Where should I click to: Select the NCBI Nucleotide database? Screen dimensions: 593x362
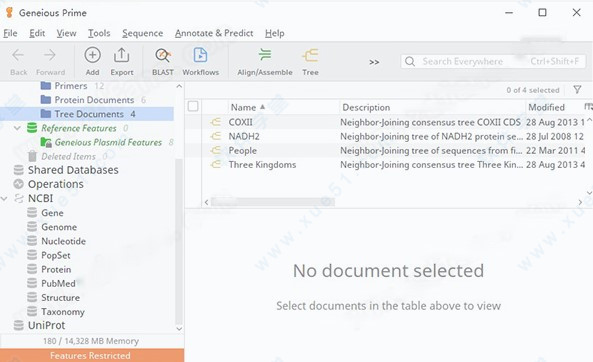point(63,241)
